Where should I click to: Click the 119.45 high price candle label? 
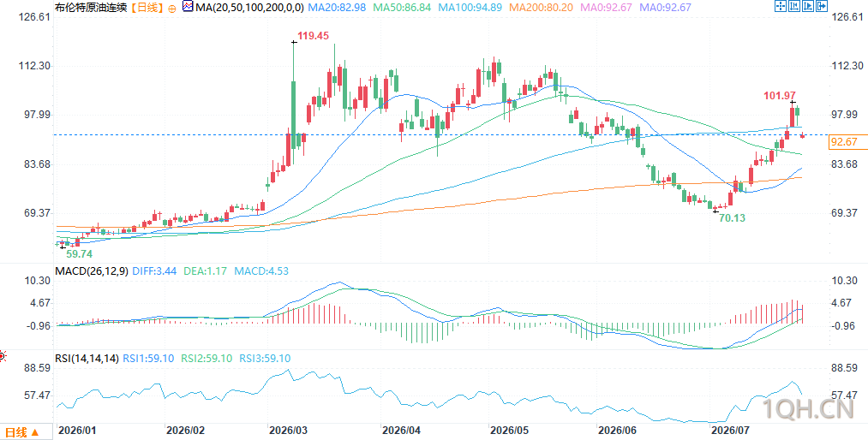coord(314,36)
